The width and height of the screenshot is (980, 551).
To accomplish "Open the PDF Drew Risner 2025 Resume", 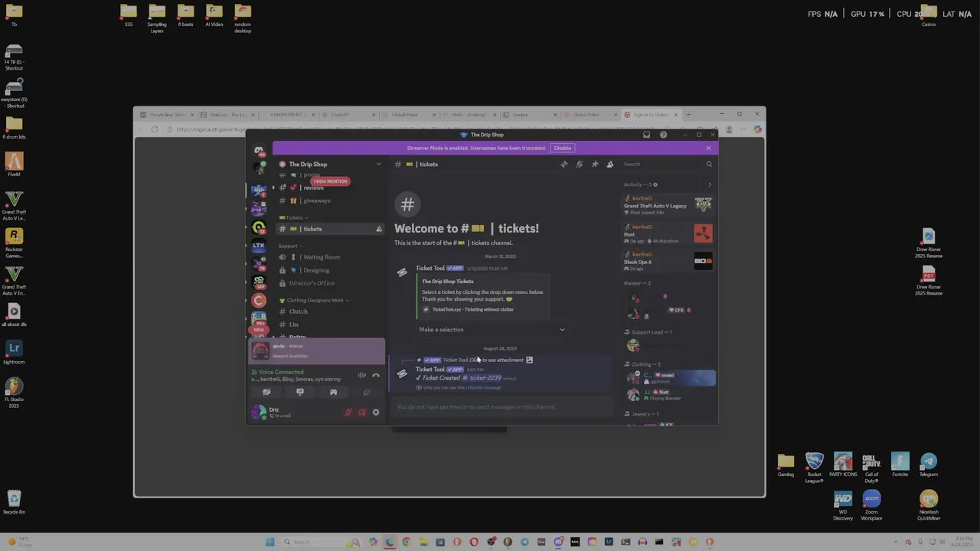I will pos(929,282).
